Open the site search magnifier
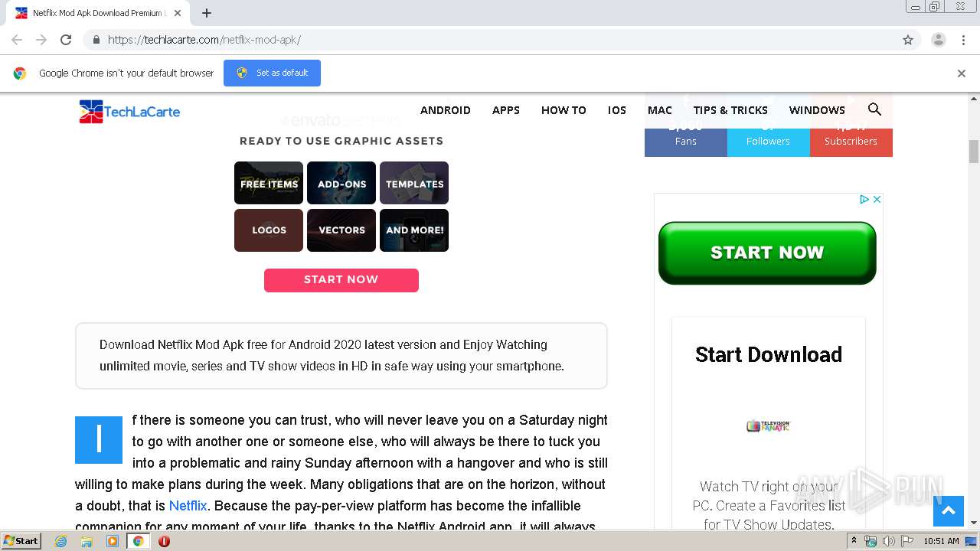980x551 pixels. click(x=874, y=109)
